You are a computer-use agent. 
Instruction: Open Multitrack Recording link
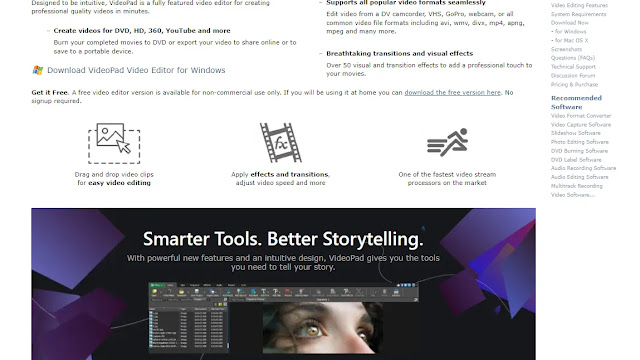point(577,186)
